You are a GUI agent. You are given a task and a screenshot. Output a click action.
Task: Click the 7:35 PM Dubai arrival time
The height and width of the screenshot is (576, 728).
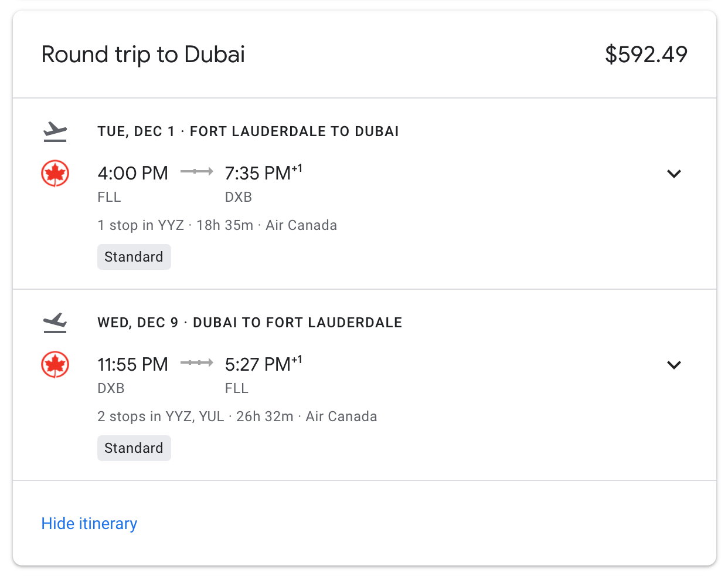(258, 174)
